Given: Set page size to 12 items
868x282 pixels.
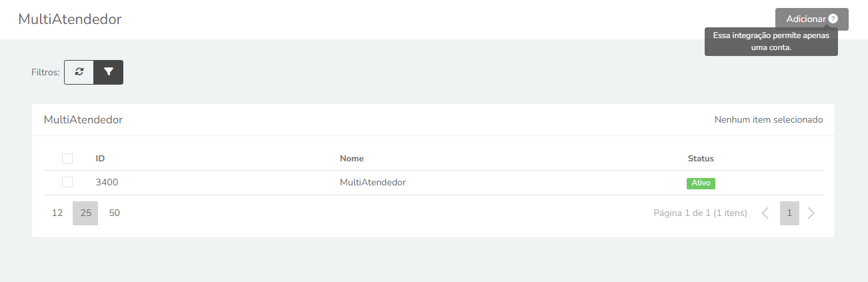Looking at the screenshot, I should [x=57, y=213].
